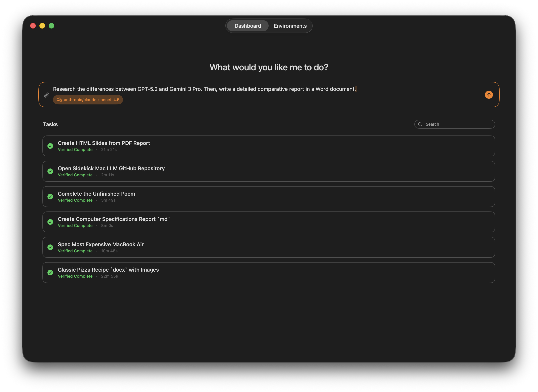Select the Dashboard tab
This screenshot has width=538, height=392.
click(247, 26)
